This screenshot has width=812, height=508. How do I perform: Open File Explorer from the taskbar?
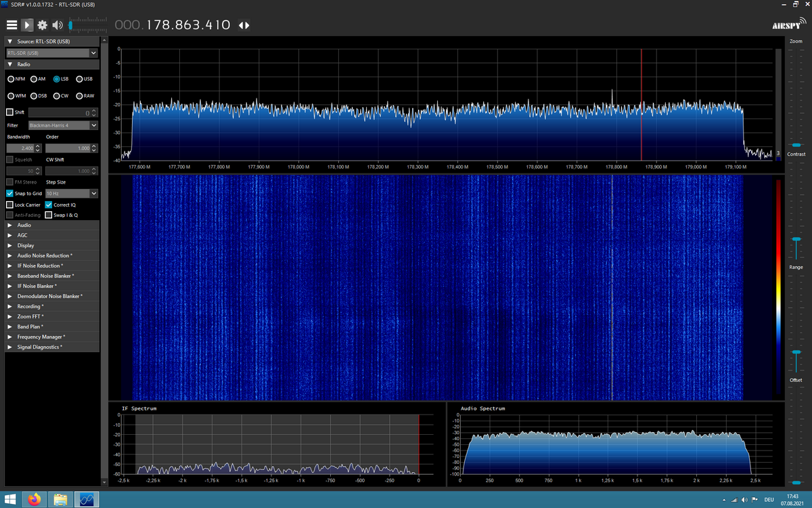[60, 499]
